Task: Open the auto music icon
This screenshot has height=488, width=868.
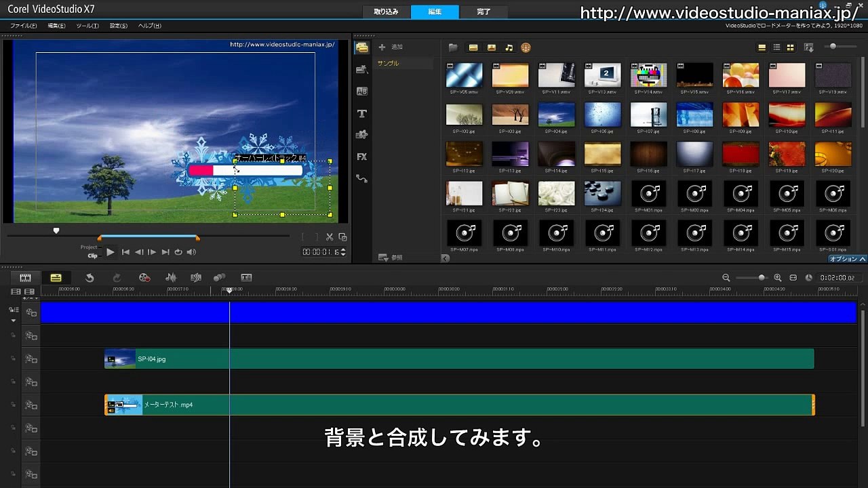Action: (x=196, y=278)
